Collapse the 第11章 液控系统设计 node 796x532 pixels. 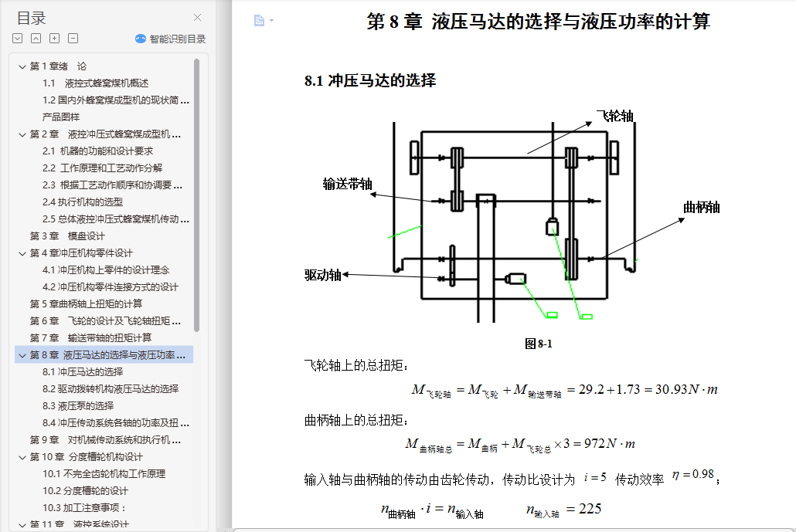pyautogui.click(x=22, y=524)
